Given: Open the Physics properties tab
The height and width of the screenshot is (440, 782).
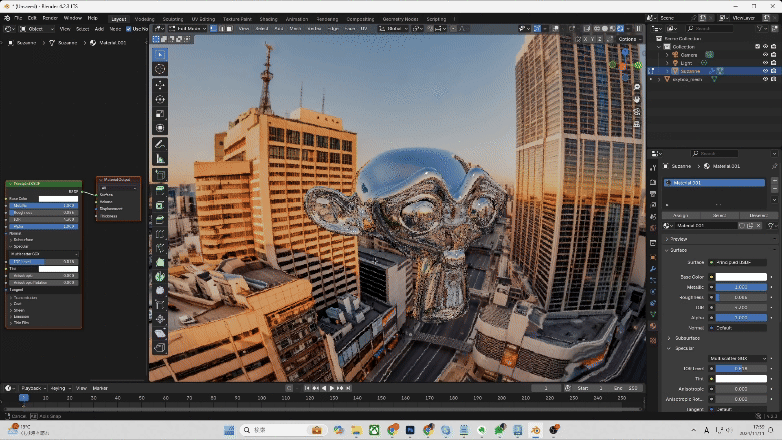Looking at the screenshot, I should click(653, 291).
